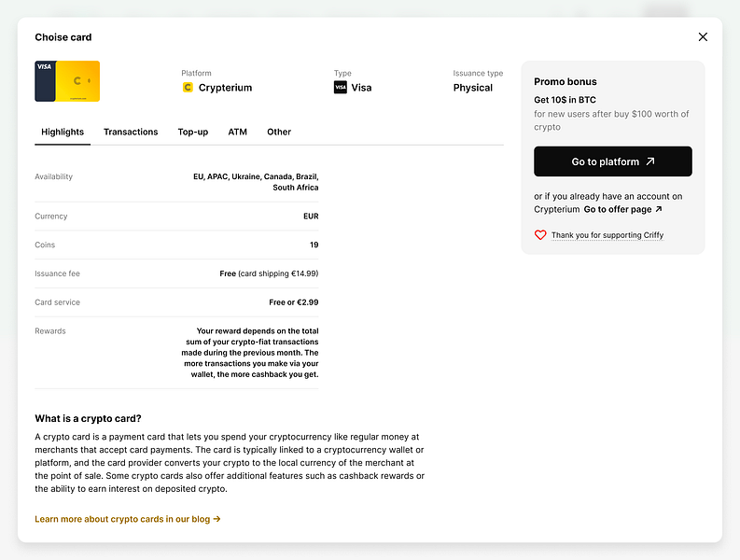This screenshot has width=740, height=560.
Task: Switch to the Transactions tab
Action: point(131,133)
